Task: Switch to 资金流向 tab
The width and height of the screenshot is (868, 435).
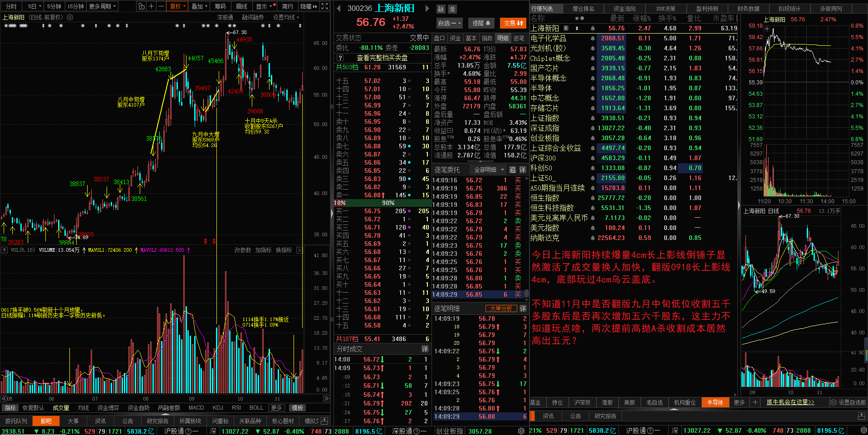Action: pyautogui.click(x=624, y=9)
